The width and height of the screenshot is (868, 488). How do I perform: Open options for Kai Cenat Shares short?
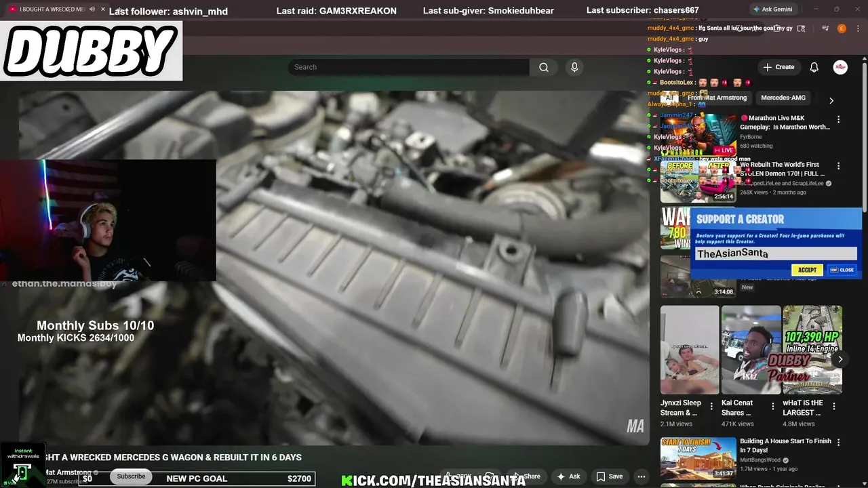(772, 406)
